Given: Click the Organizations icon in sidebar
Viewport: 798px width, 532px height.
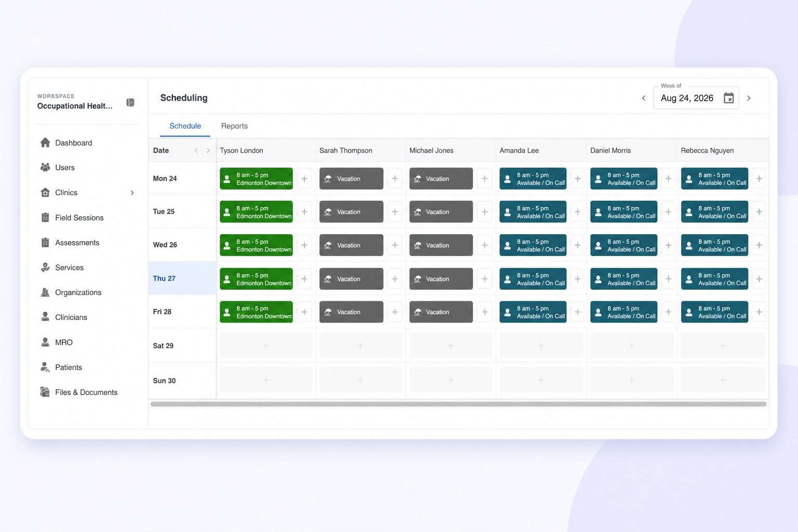Looking at the screenshot, I should click(x=45, y=292).
